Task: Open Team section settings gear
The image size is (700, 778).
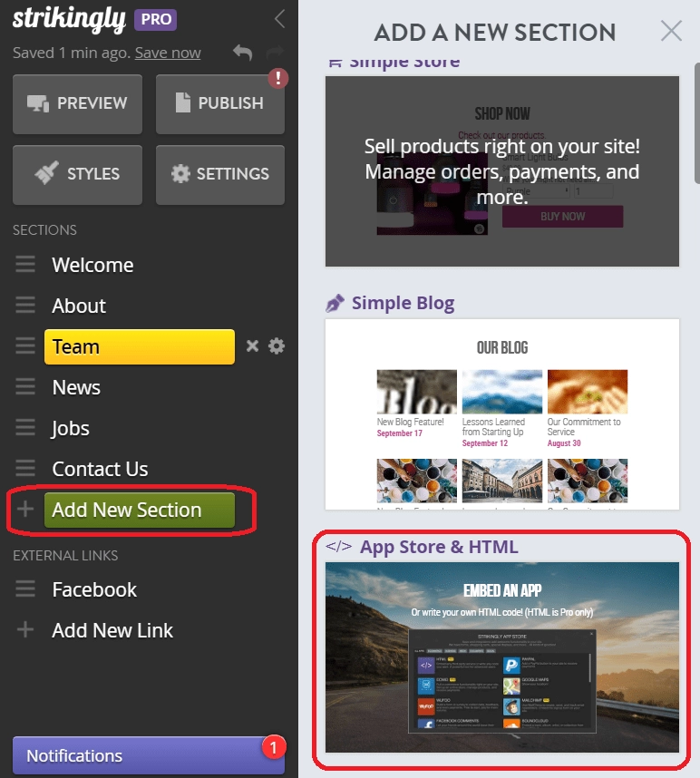Action: [x=277, y=345]
